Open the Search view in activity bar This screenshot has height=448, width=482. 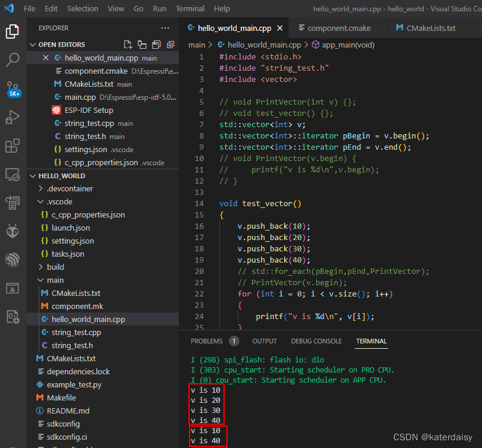click(12, 59)
